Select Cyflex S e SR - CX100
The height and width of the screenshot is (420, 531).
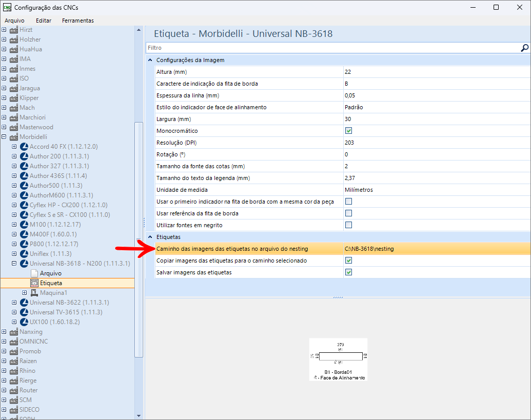pos(70,215)
